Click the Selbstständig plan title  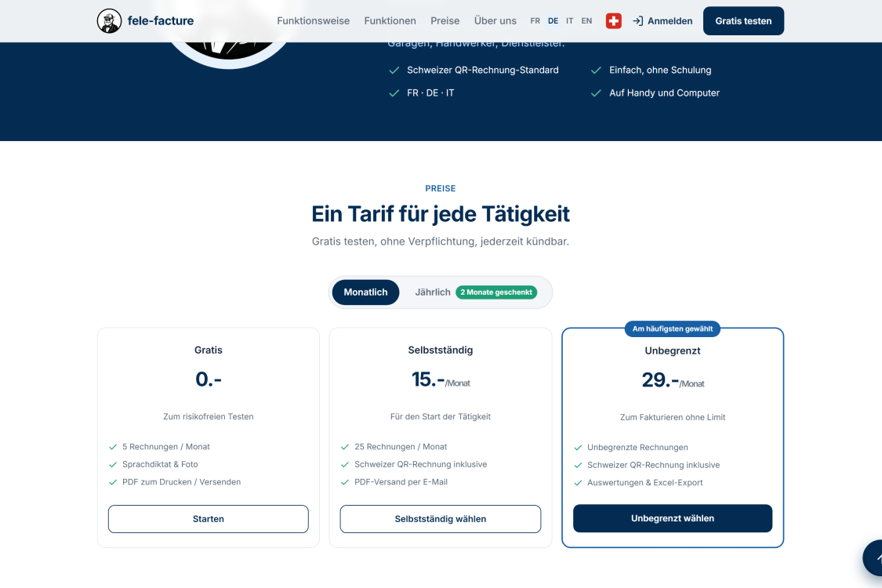coord(441,350)
